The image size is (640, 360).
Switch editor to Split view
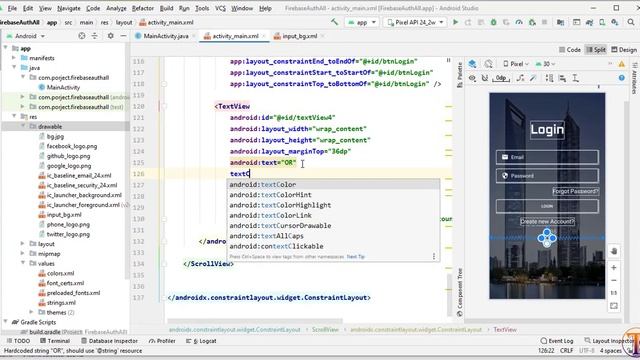596,49
